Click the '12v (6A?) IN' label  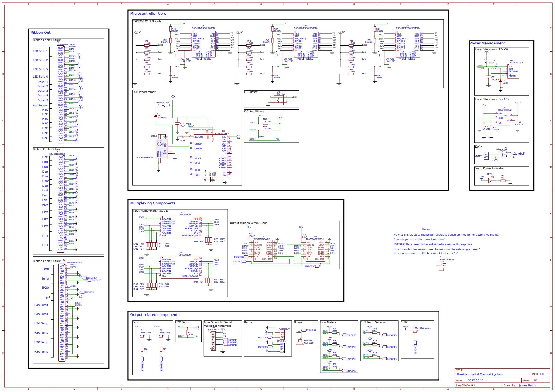[x=519, y=155]
